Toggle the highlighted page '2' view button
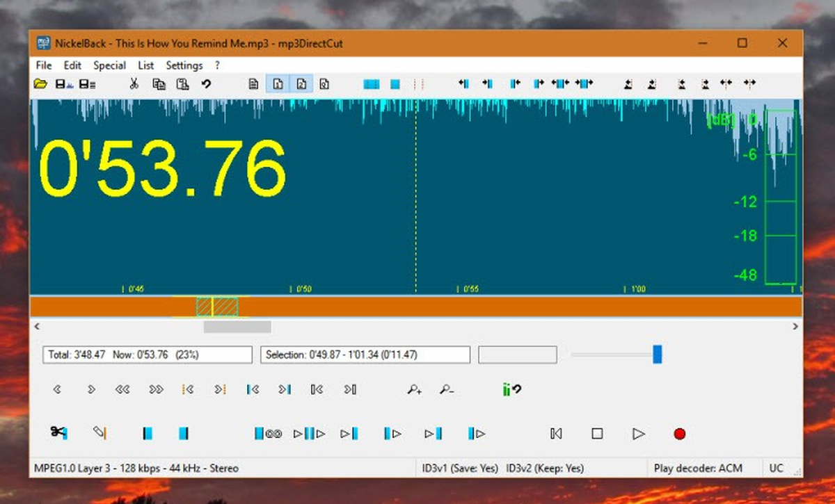 (x=301, y=84)
